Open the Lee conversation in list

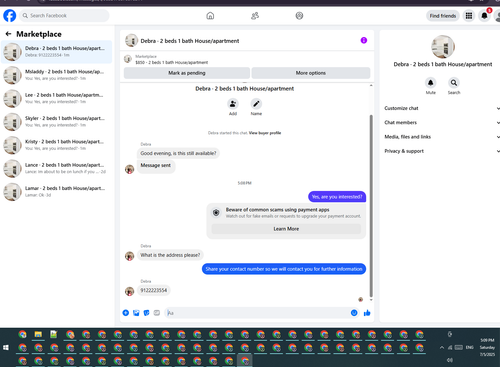(57, 98)
